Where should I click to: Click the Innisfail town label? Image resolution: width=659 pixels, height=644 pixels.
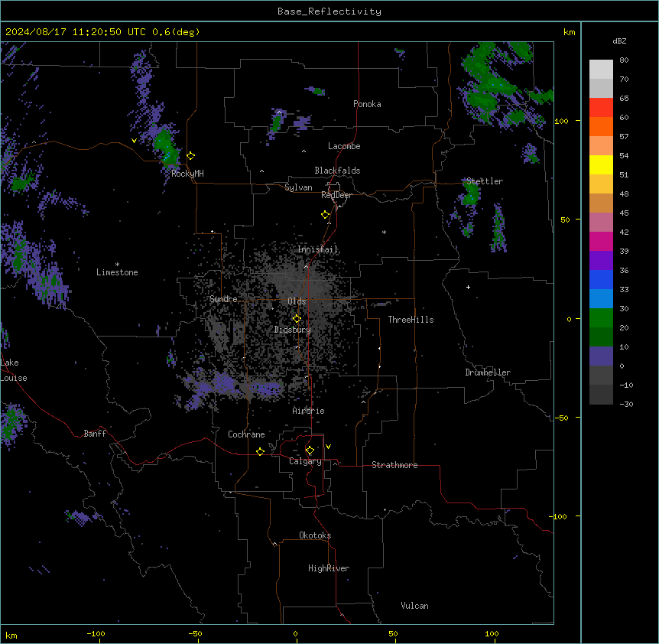(317, 249)
